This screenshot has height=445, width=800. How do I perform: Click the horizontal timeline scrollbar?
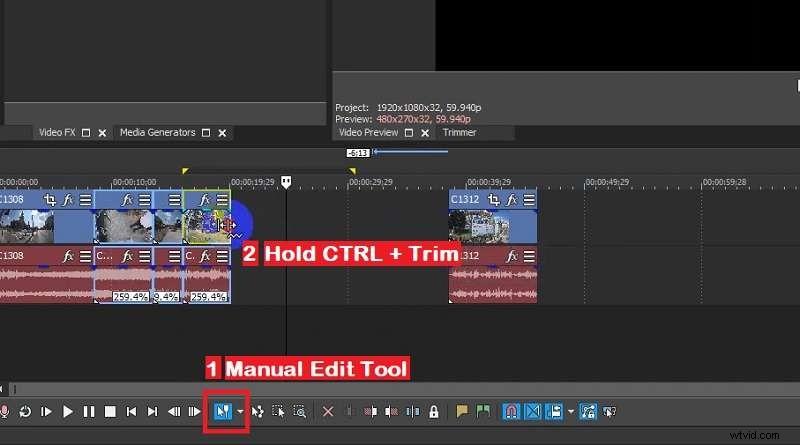(x=406, y=389)
